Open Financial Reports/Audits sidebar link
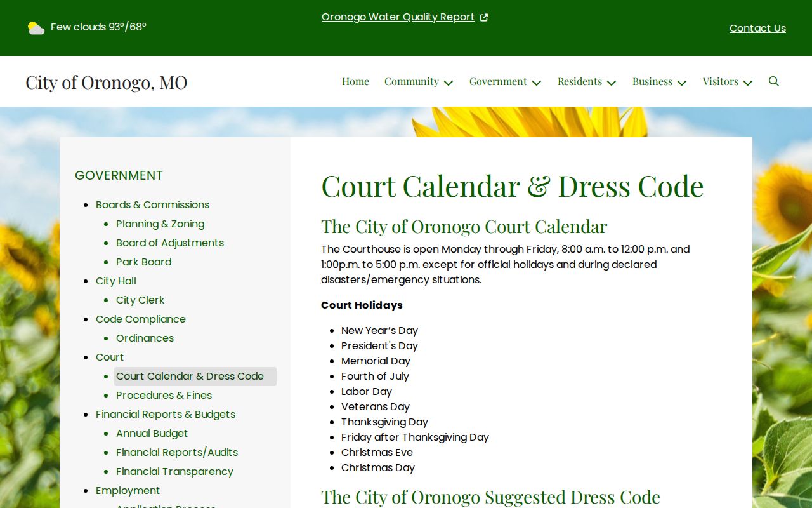 177,452
